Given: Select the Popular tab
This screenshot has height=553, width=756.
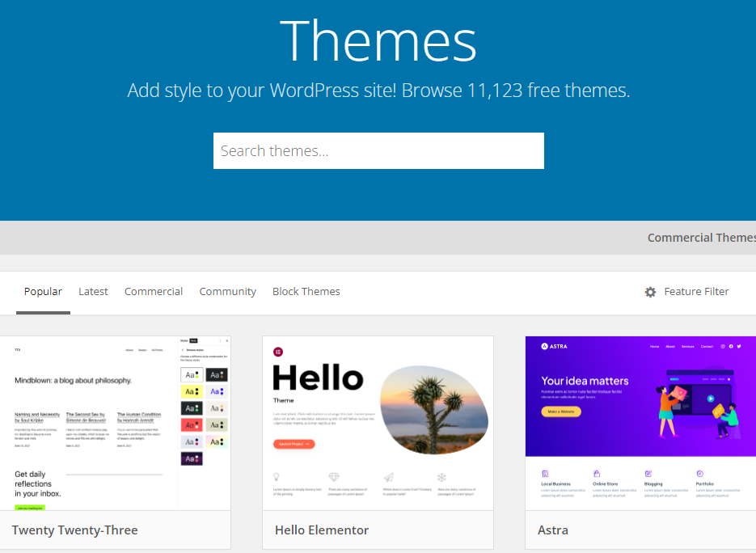Looking at the screenshot, I should pyautogui.click(x=43, y=292).
